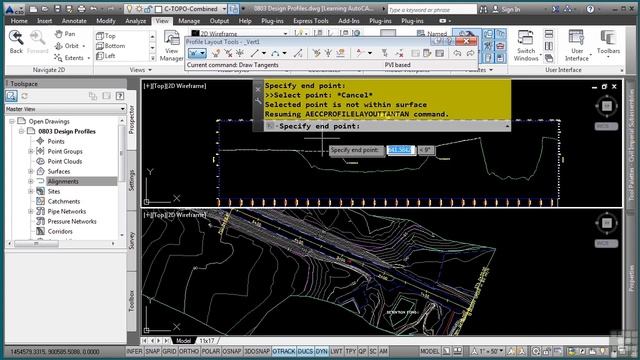Toggle GRID display in status bar
This screenshot has width=640, height=360.
169,351
